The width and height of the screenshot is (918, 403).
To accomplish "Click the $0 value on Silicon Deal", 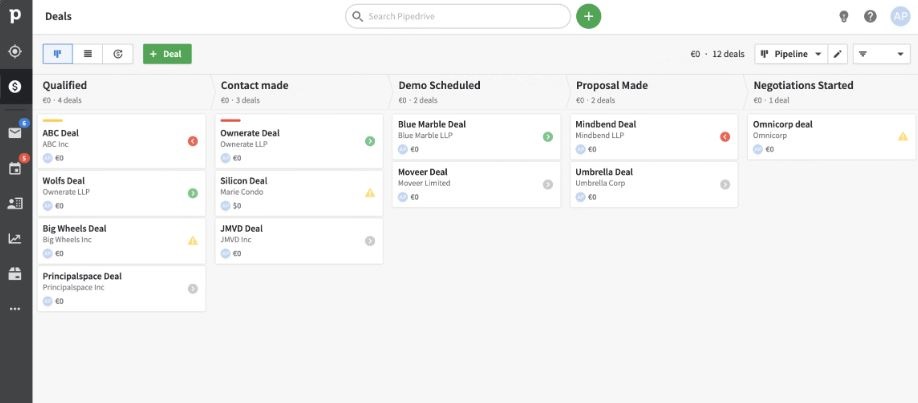I will (237, 206).
